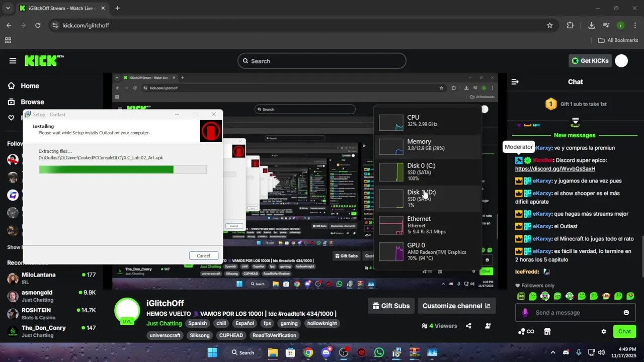Click the KICK logo

coord(44,60)
